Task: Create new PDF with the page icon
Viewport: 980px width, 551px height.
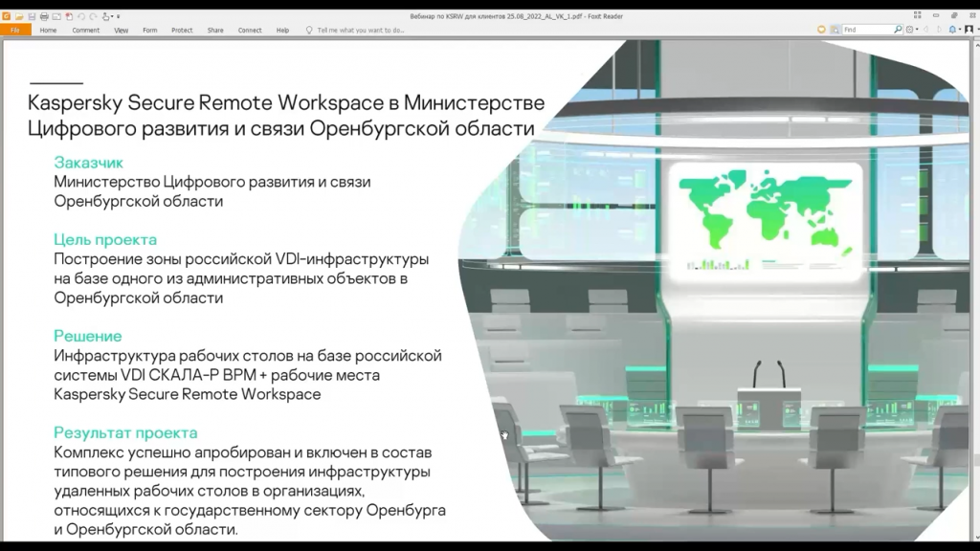Action: click(69, 16)
